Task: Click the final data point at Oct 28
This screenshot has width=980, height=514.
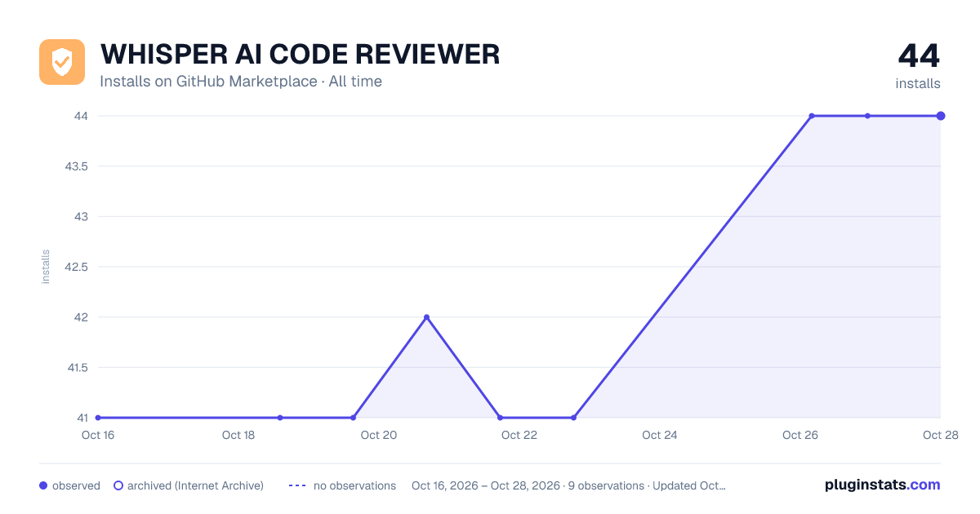Action: (941, 116)
